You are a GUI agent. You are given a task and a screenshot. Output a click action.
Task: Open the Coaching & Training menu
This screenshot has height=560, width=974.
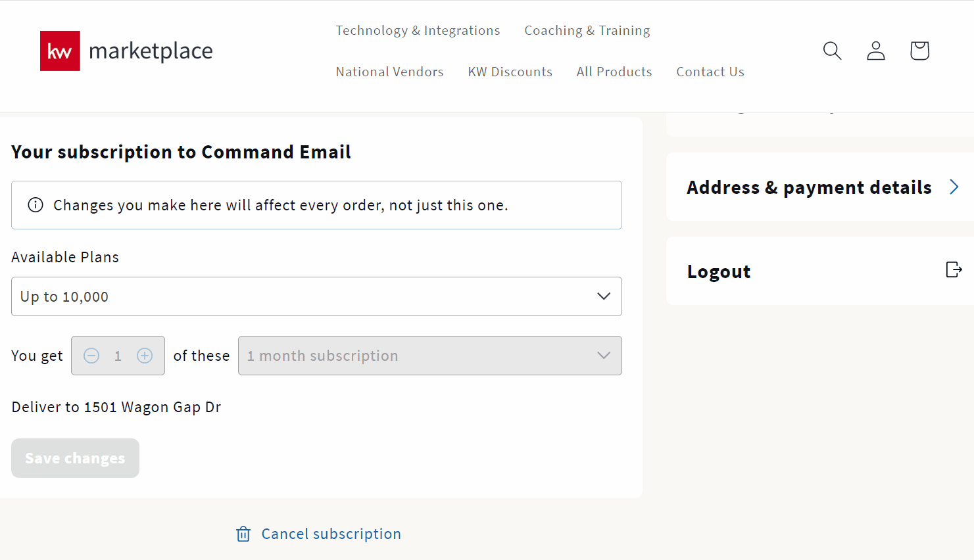(587, 30)
